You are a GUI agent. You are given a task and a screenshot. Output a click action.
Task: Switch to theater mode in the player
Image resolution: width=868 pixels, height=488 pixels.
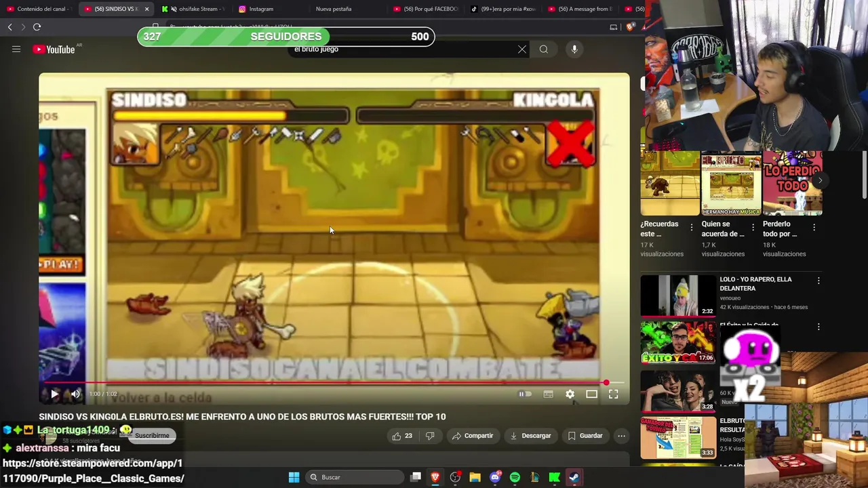(x=591, y=394)
